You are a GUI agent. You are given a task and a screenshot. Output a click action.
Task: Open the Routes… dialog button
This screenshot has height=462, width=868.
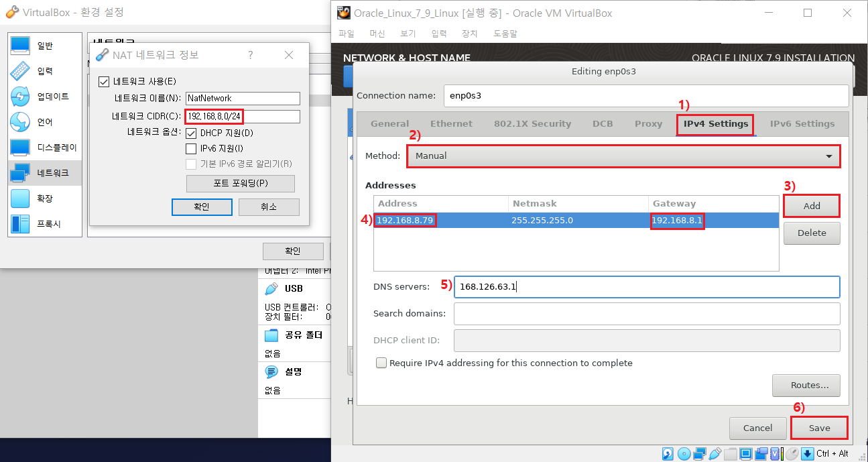806,386
